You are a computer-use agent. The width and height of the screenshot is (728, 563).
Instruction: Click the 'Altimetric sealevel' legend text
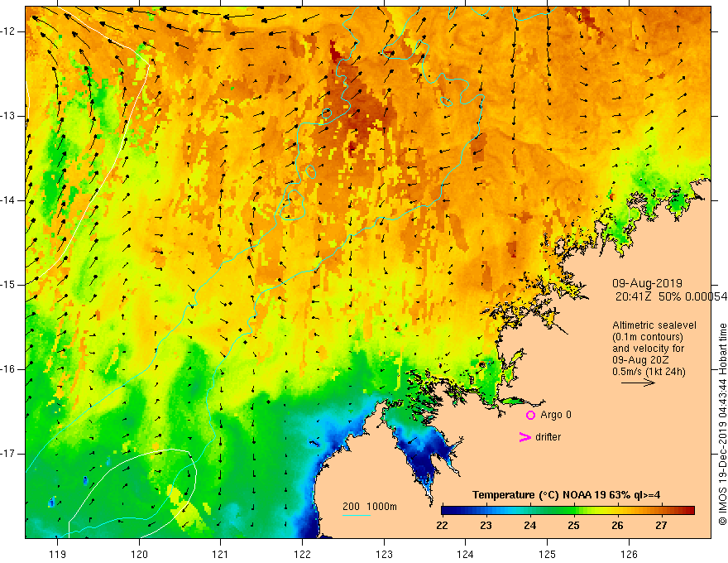[654, 325]
